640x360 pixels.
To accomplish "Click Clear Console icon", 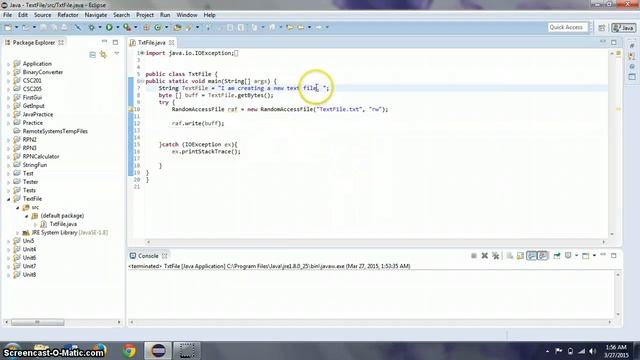I will (509, 256).
